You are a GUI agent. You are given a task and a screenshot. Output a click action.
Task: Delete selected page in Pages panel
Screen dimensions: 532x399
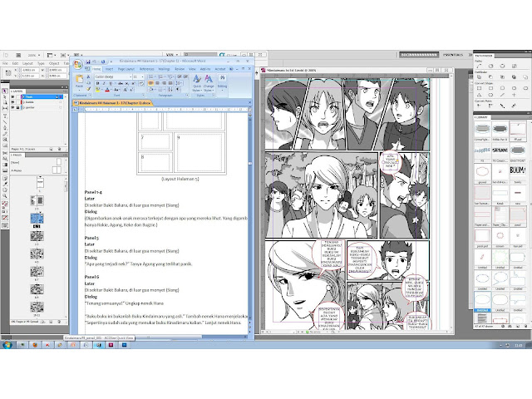click(59, 322)
